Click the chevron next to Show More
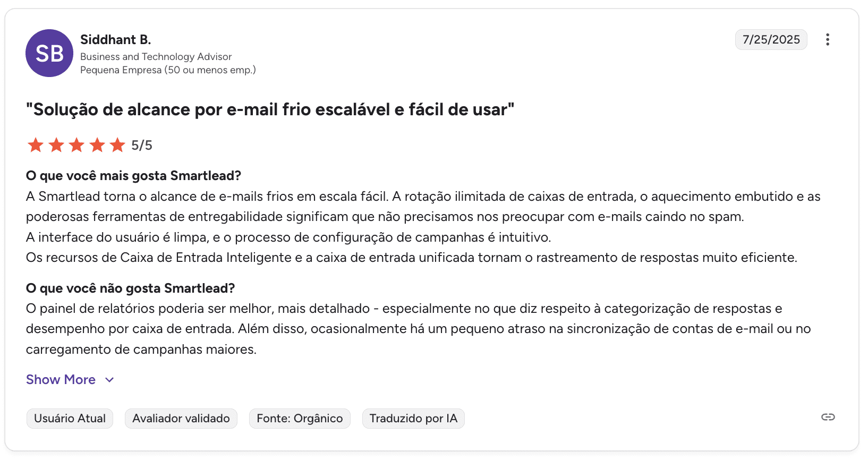Image resolution: width=868 pixels, height=460 pixels. coord(109,380)
